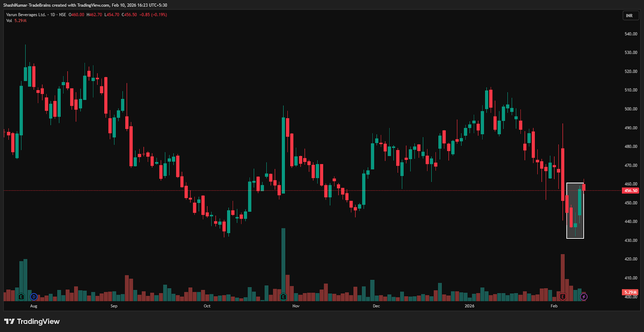Click the 2026 label on time axis

tap(469, 306)
